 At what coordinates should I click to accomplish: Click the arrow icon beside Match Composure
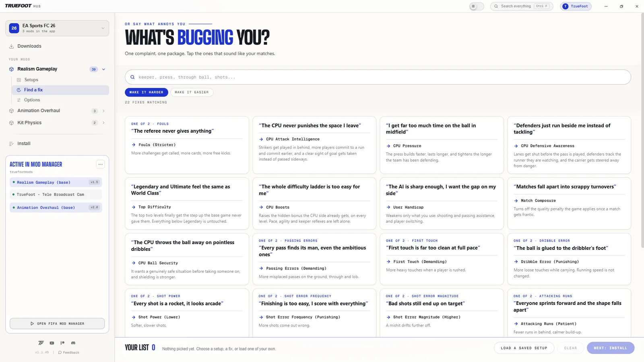click(516, 201)
